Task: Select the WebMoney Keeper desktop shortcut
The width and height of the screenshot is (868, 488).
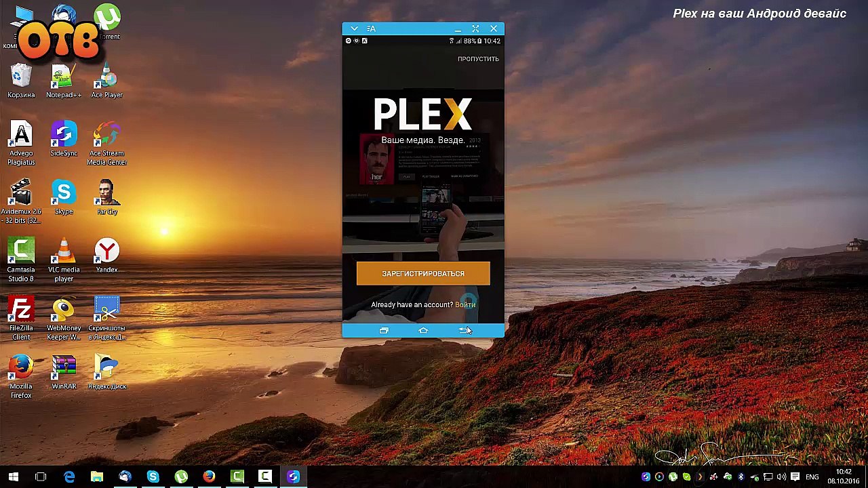Action: point(64,319)
